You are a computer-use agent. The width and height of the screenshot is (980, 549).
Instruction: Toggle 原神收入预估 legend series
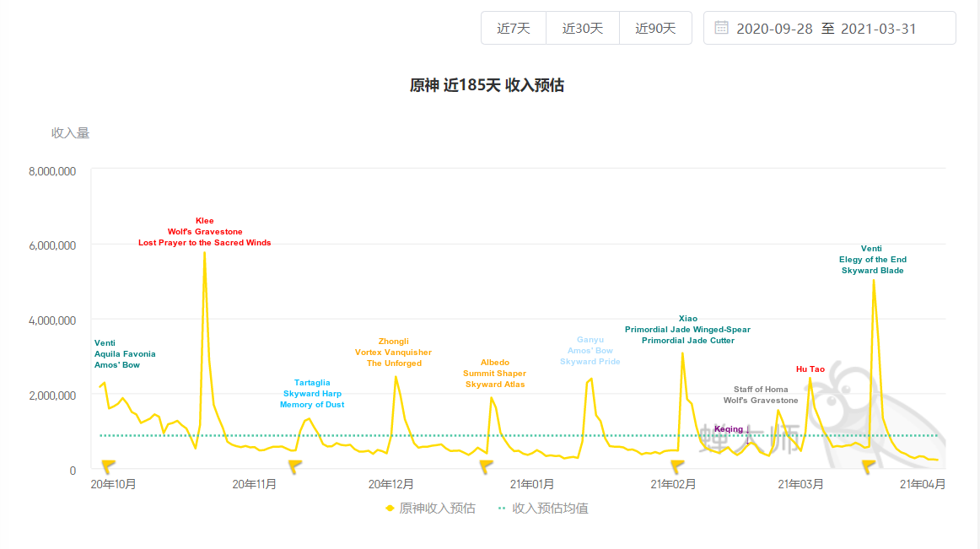[x=430, y=509]
